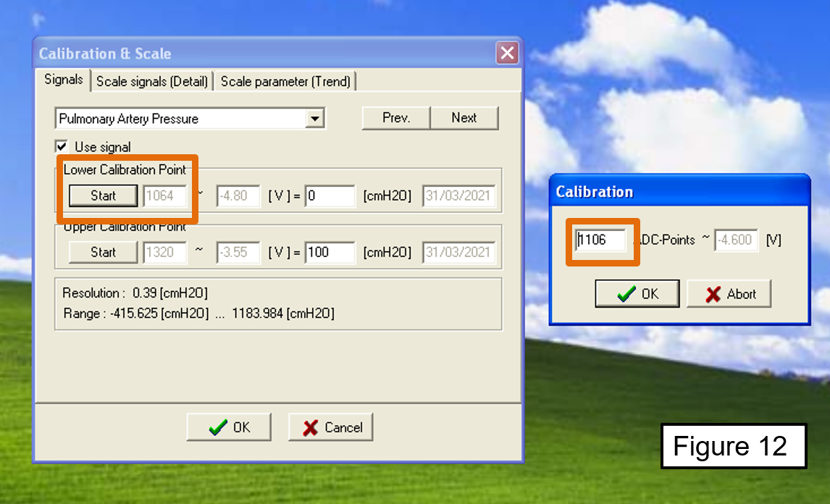This screenshot has width=830, height=504.
Task: Edit the ADC-Points field showing 1106
Action: (x=601, y=240)
